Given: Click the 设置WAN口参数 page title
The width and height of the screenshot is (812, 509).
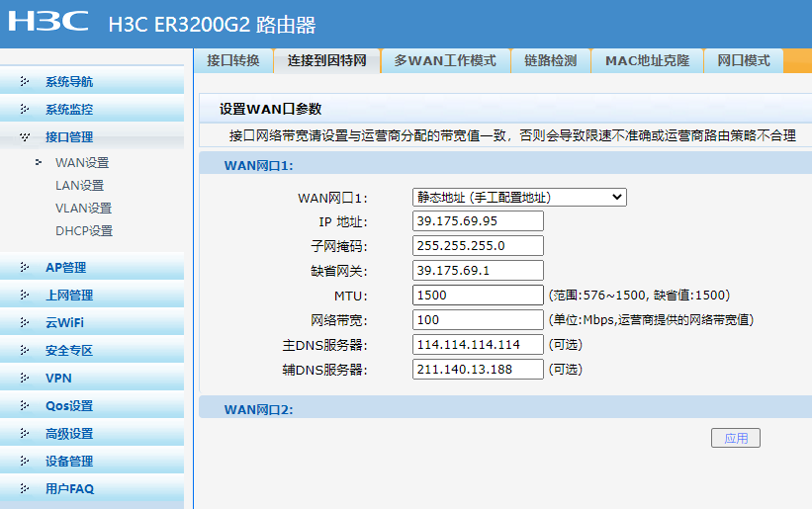Looking at the screenshot, I should coord(270,109).
